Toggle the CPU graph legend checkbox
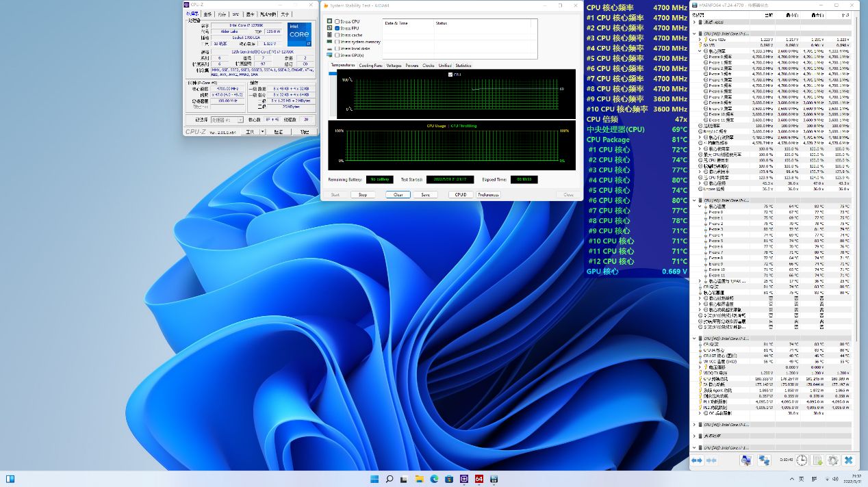 [x=450, y=74]
